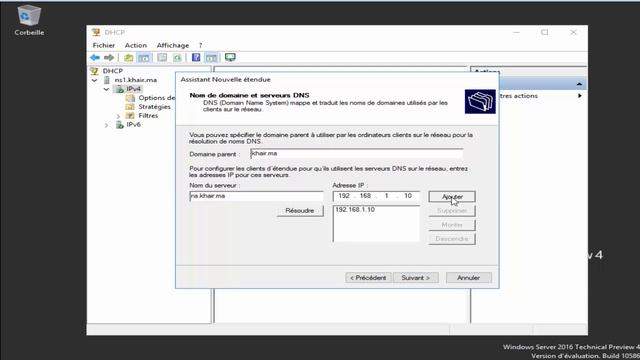
Task: Click the greyed Descendre button
Action: coord(452,239)
